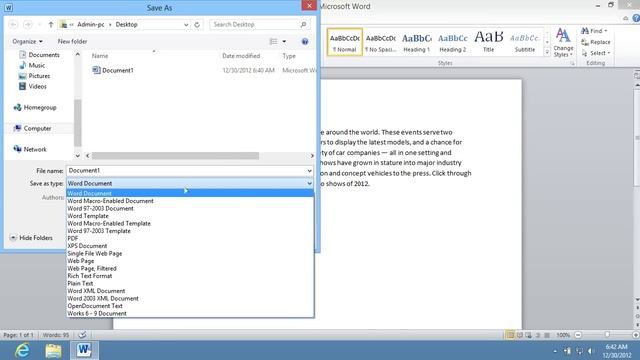Viewport: 640px width, 360px height.
Task: Select Word Macro-Enabled Template option
Action: click(190, 223)
